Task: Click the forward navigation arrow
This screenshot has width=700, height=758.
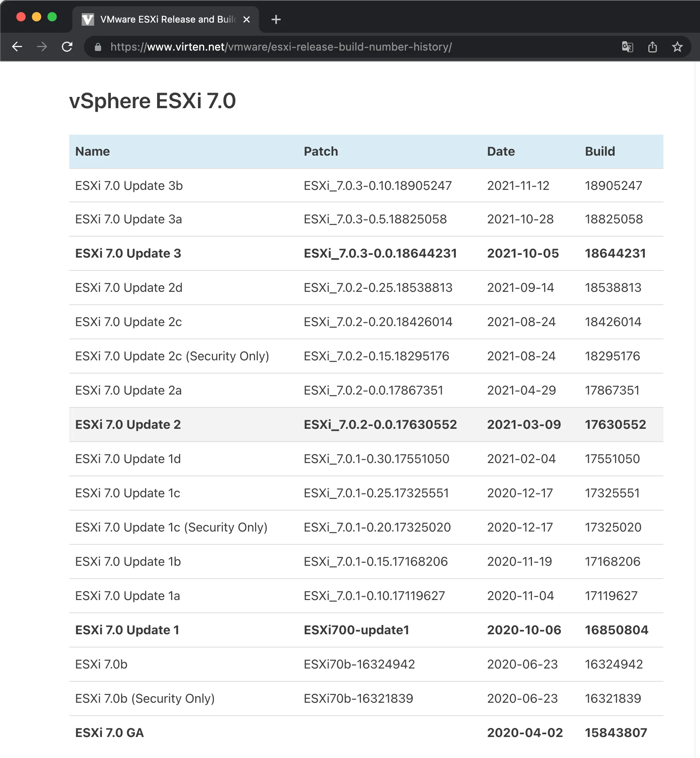Action: (42, 47)
